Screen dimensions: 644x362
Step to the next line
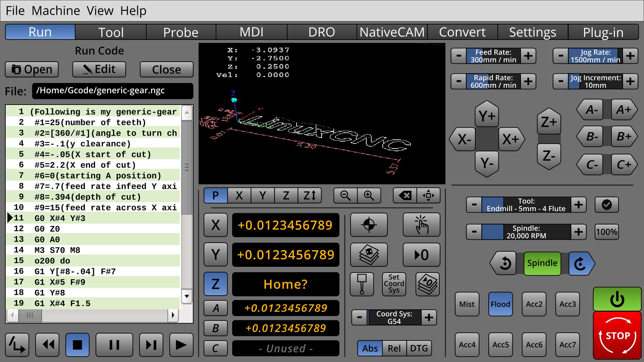point(151,345)
